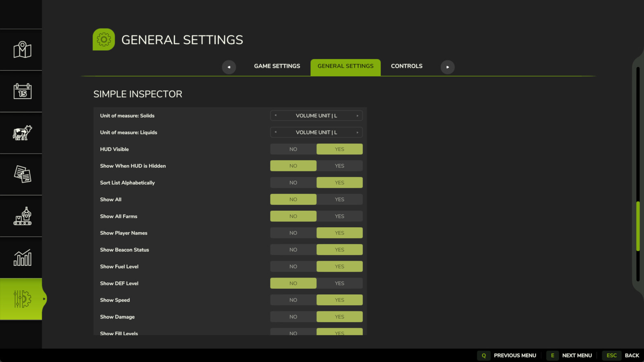The width and height of the screenshot is (644, 362).
Task: Open the Liquids volume unit selector
Action: point(316,132)
